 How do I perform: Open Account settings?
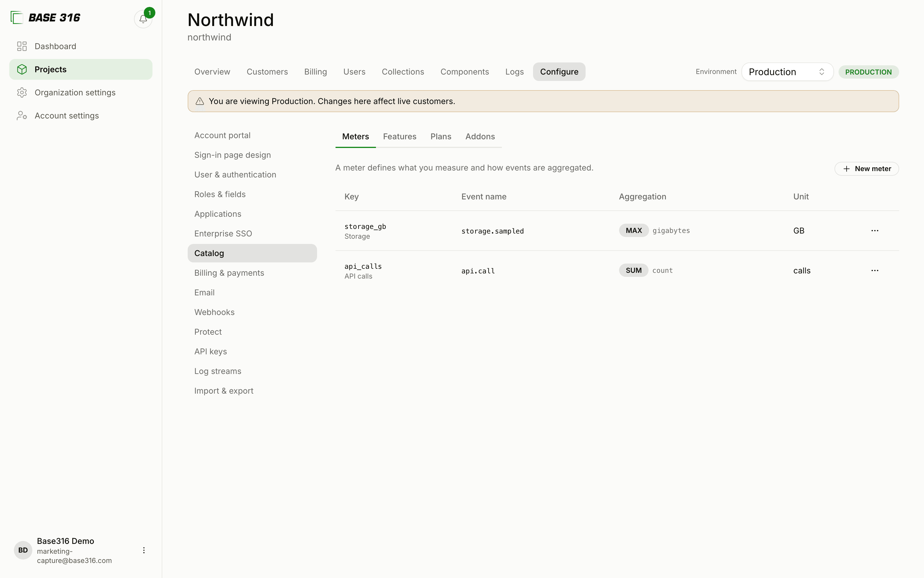(x=81, y=115)
